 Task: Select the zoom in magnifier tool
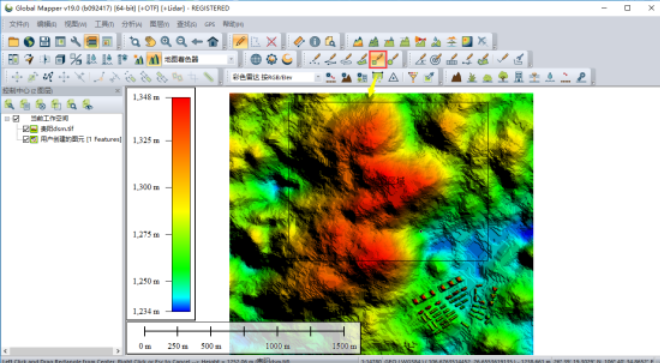click(x=166, y=42)
